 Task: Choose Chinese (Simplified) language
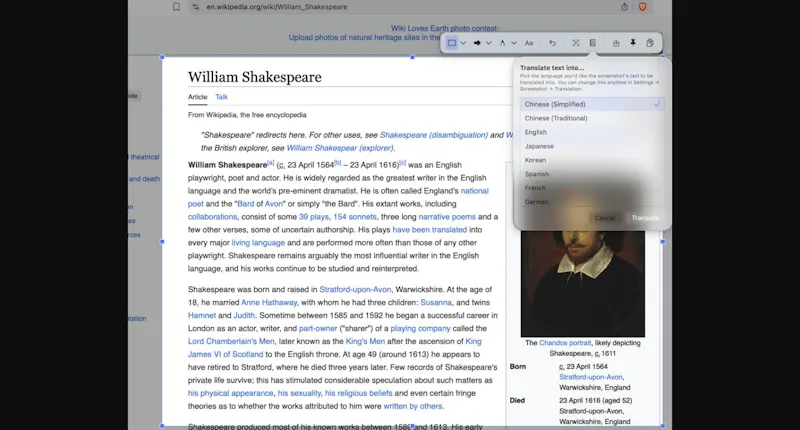(592, 104)
